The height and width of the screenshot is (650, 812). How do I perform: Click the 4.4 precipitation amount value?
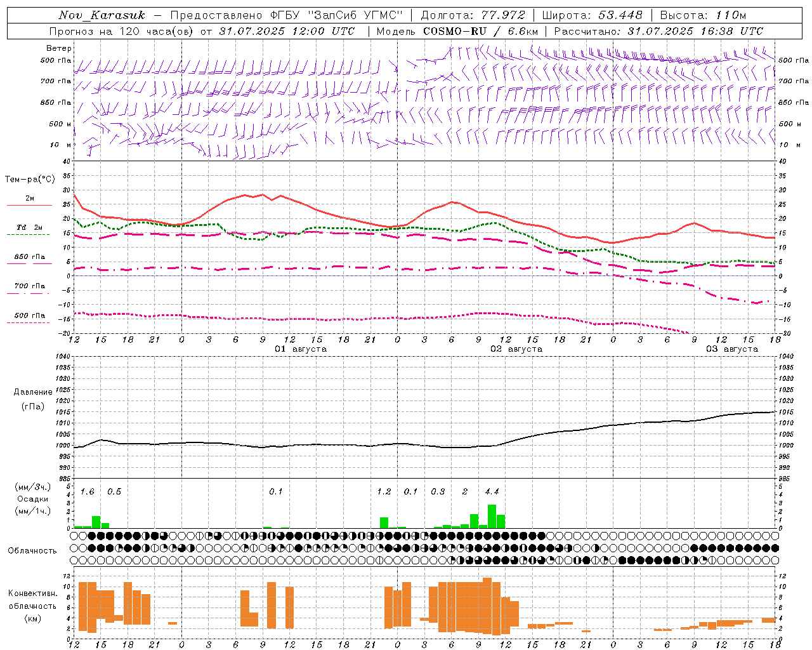[492, 491]
